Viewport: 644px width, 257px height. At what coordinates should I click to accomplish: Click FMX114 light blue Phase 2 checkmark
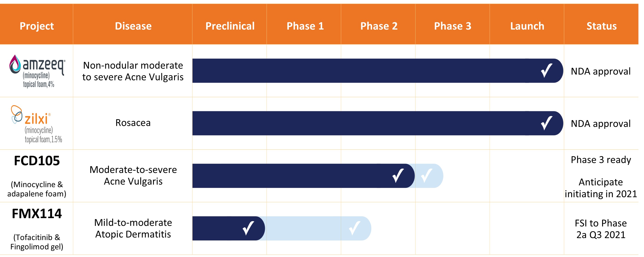coord(354,228)
